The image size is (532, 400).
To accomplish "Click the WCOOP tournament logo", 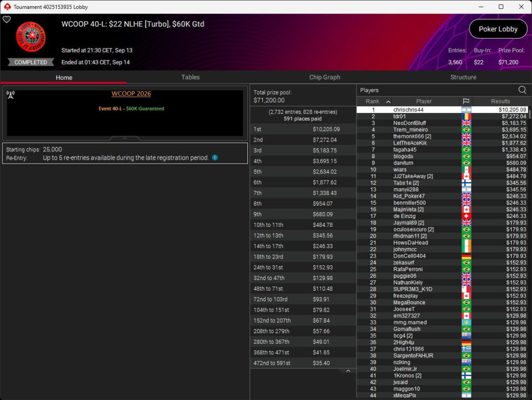I will [31, 37].
